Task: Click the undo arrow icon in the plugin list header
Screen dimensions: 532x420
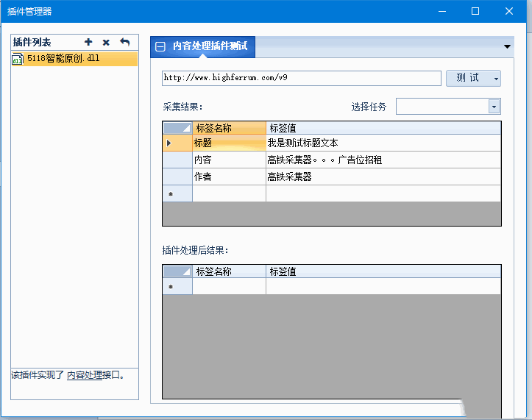Action: [x=124, y=43]
